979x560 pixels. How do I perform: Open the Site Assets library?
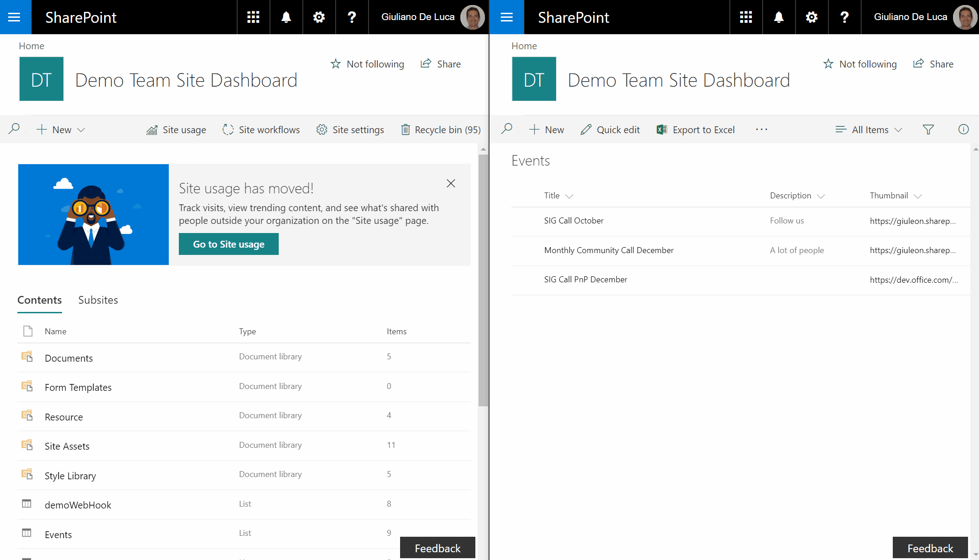pos(67,446)
